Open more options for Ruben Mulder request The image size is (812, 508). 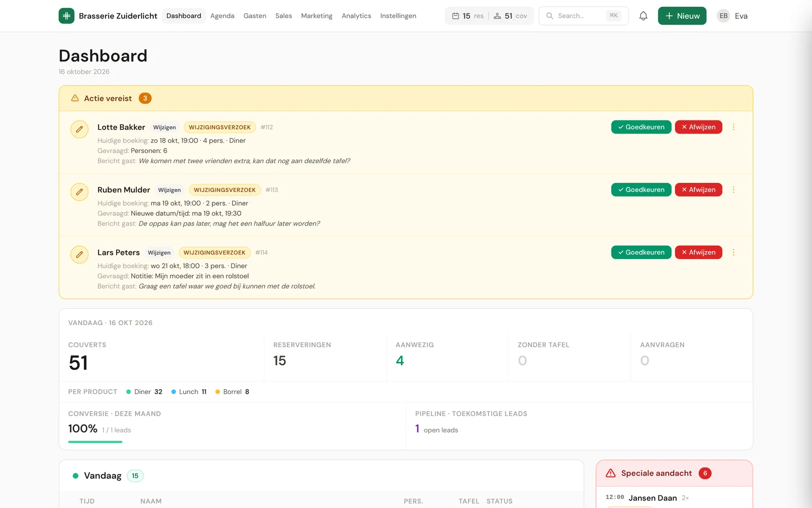pyautogui.click(x=733, y=189)
